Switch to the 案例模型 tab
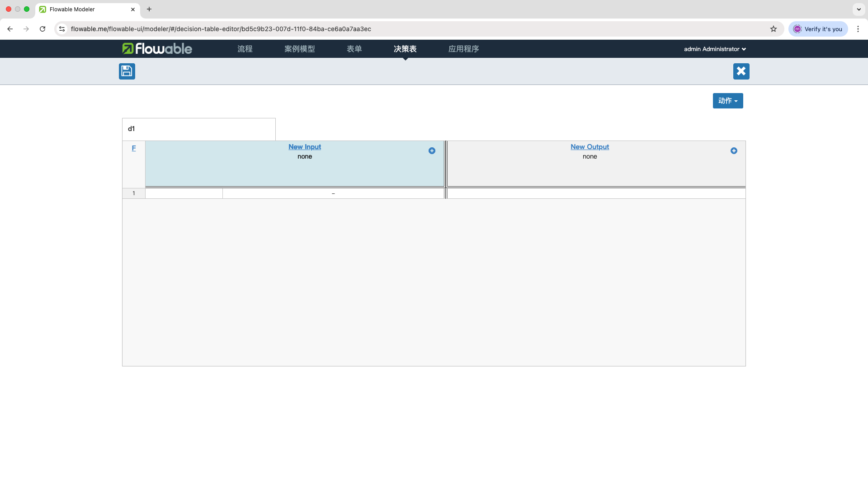 [299, 49]
